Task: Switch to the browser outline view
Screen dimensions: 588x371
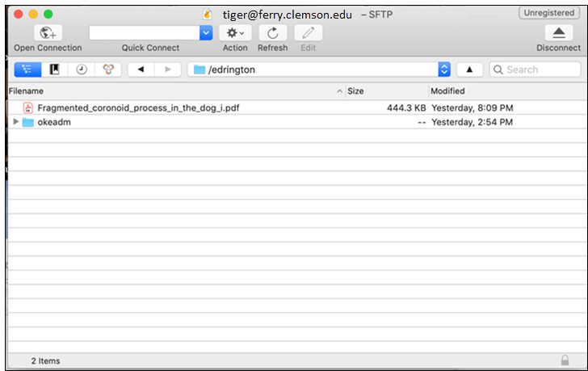Action: tap(27, 70)
